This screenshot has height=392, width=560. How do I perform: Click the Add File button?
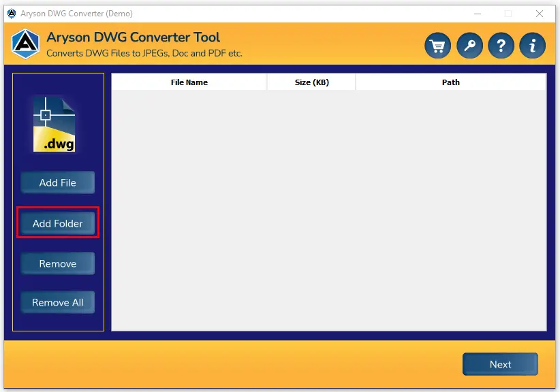click(57, 182)
